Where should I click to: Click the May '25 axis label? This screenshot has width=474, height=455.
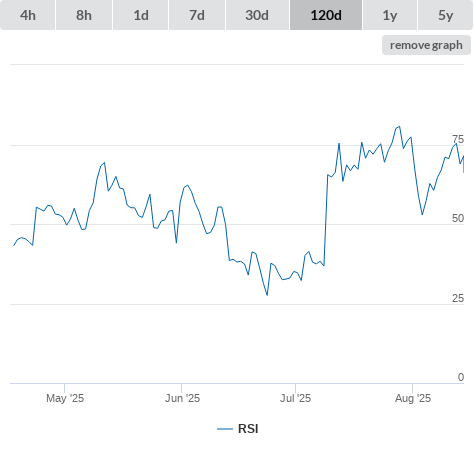pos(65,398)
